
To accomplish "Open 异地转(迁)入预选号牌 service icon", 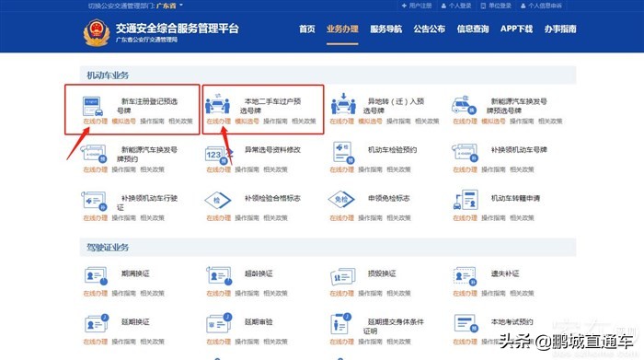I will click(343, 104).
